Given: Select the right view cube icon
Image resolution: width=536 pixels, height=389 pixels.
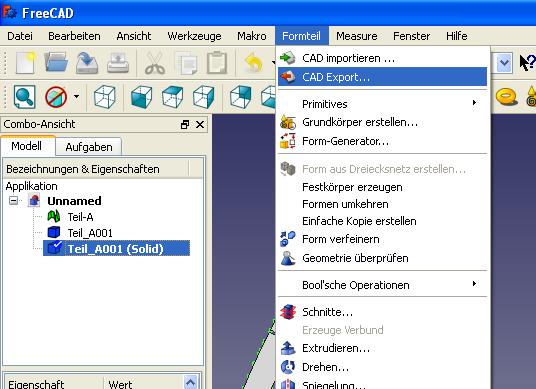Looking at the screenshot, I should (x=204, y=97).
